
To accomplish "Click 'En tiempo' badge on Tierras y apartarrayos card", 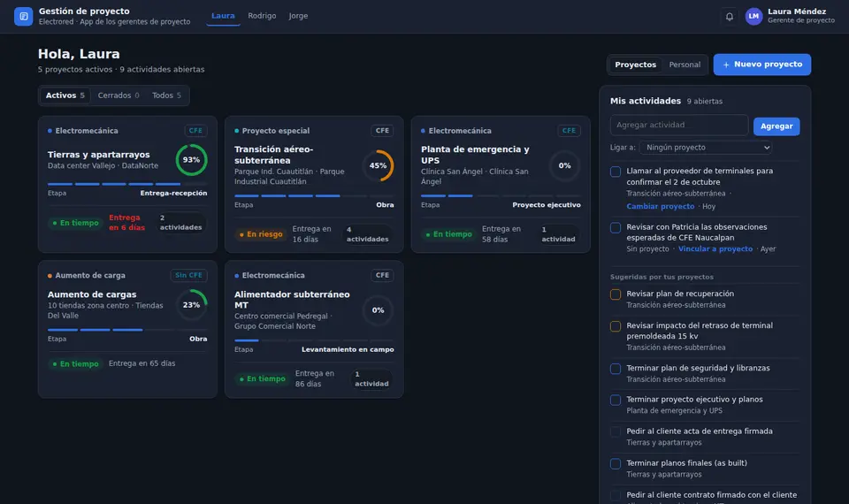I will (x=75, y=223).
